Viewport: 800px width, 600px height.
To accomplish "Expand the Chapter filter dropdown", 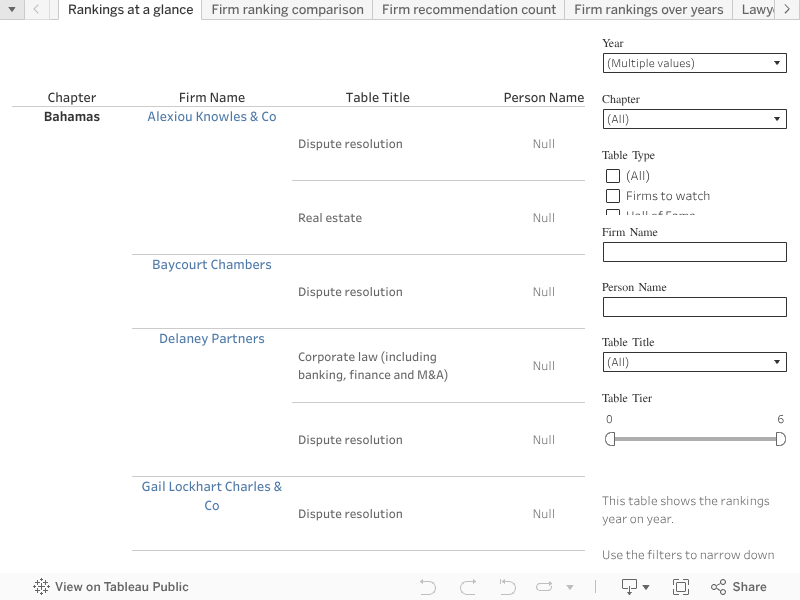I will [x=694, y=119].
